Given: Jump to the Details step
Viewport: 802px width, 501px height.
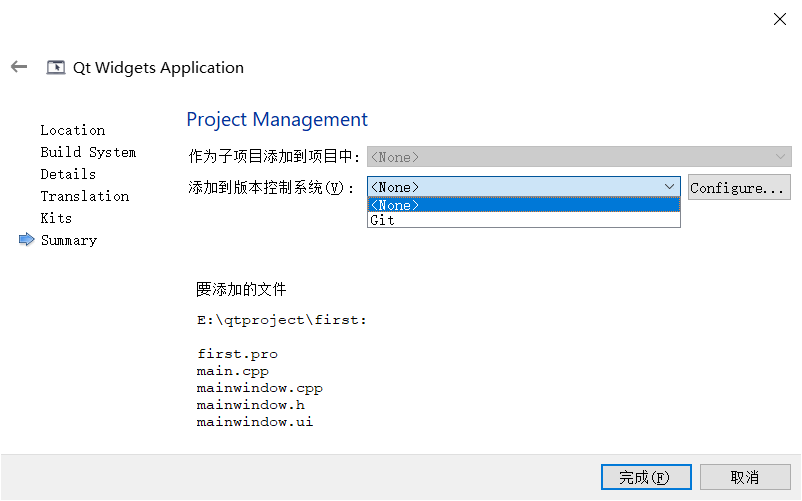Looking at the screenshot, I should 68,174.
